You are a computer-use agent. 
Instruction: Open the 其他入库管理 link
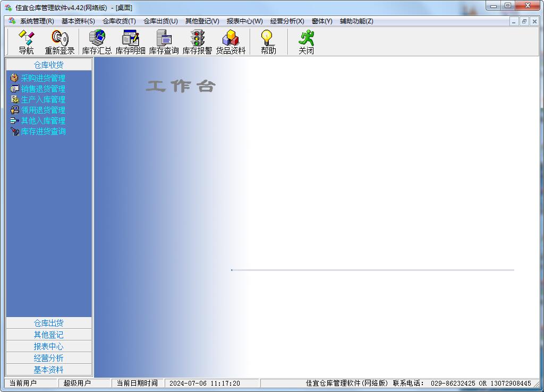43,121
